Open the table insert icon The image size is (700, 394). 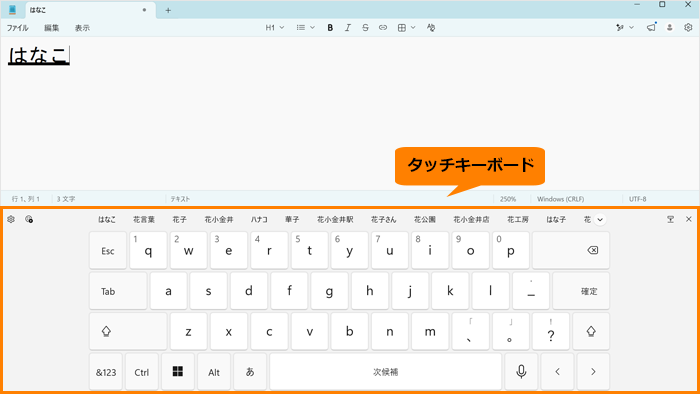tap(402, 28)
